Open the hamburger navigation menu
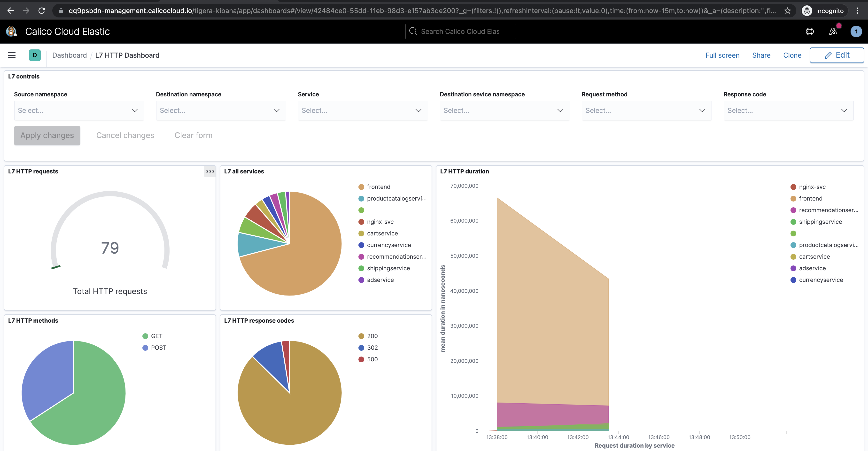 [x=11, y=55]
